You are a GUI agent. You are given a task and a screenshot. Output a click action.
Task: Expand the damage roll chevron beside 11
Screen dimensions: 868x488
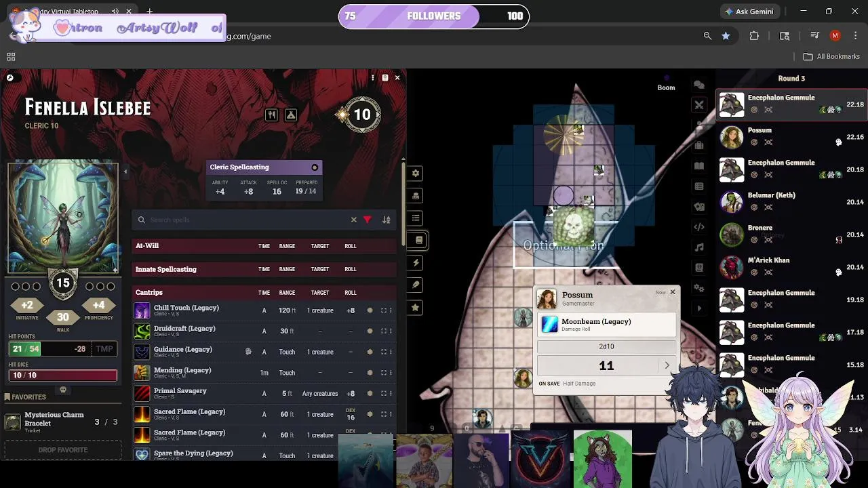point(667,366)
